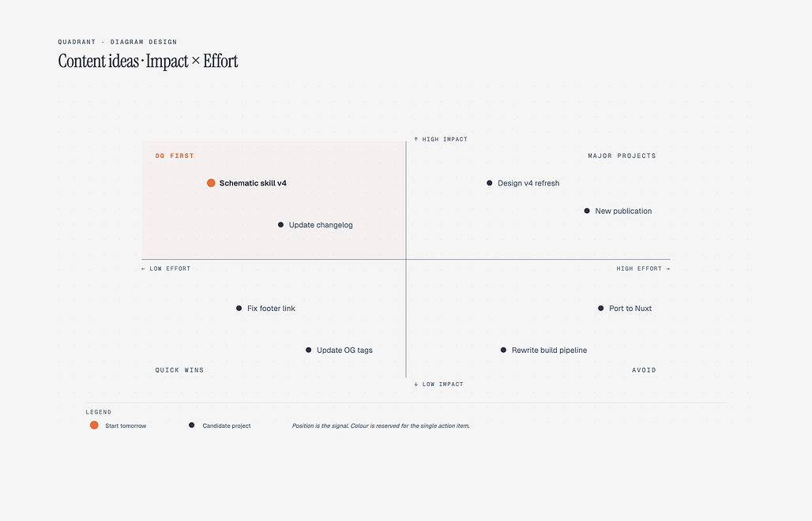Select the Update OG tags dot
The height and width of the screenshot is (521, 812).
coord(309,350)
